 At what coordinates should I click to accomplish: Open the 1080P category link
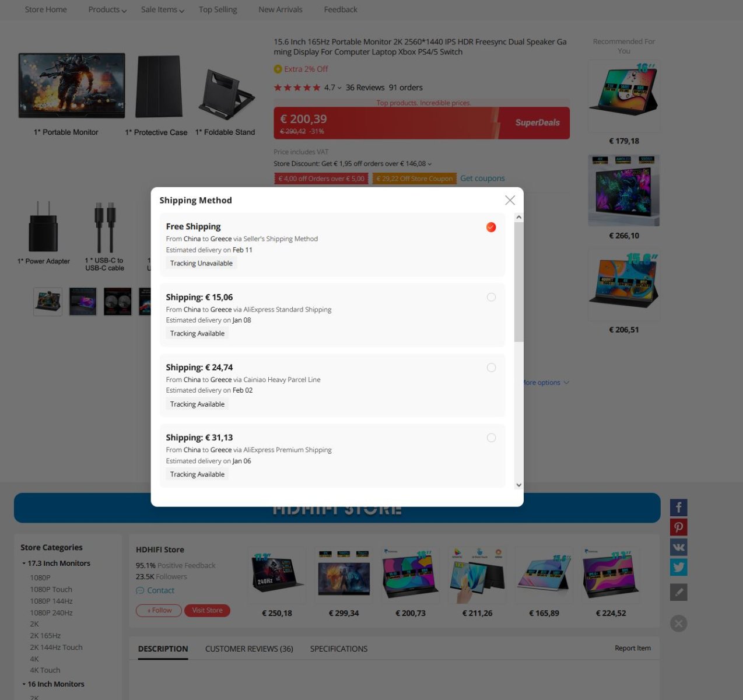pyautogui.click(x=40, y=577)
